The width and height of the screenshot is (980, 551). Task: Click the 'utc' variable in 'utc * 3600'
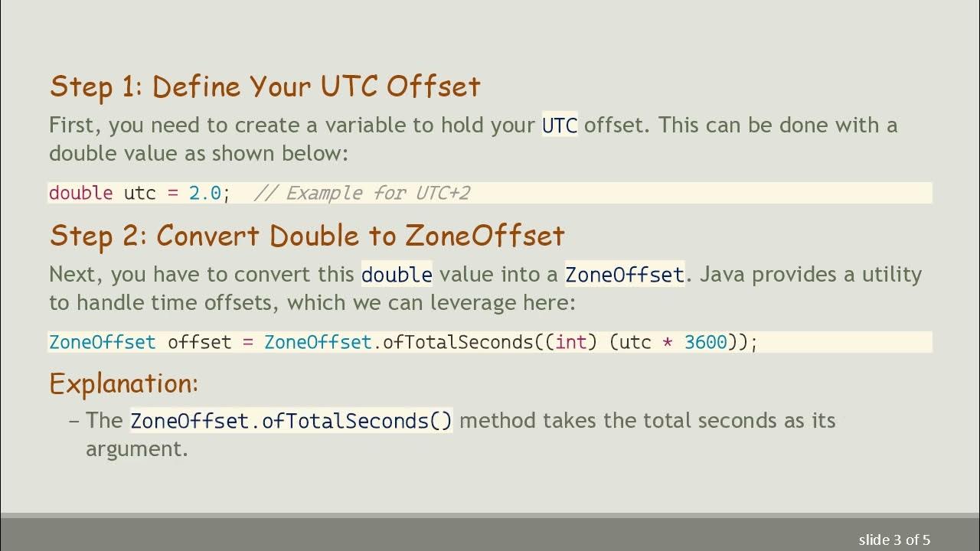click(x=635, y=342)
